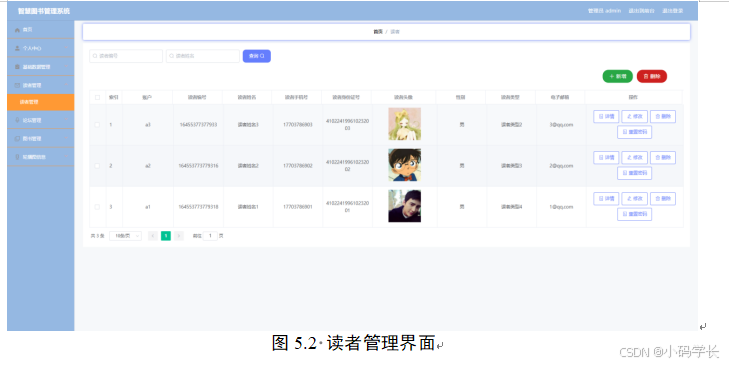Click the 电子邮箱 column header

point(561,98)
